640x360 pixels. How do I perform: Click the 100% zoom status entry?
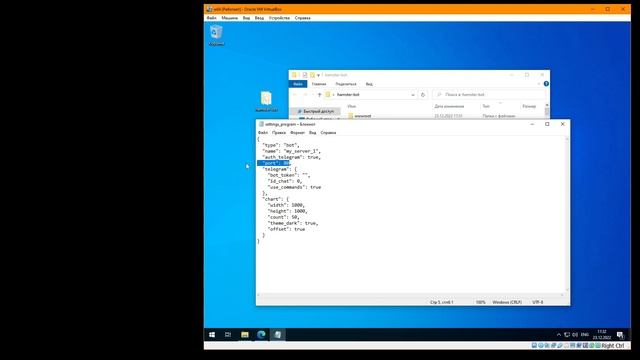(x=480, y=302)
